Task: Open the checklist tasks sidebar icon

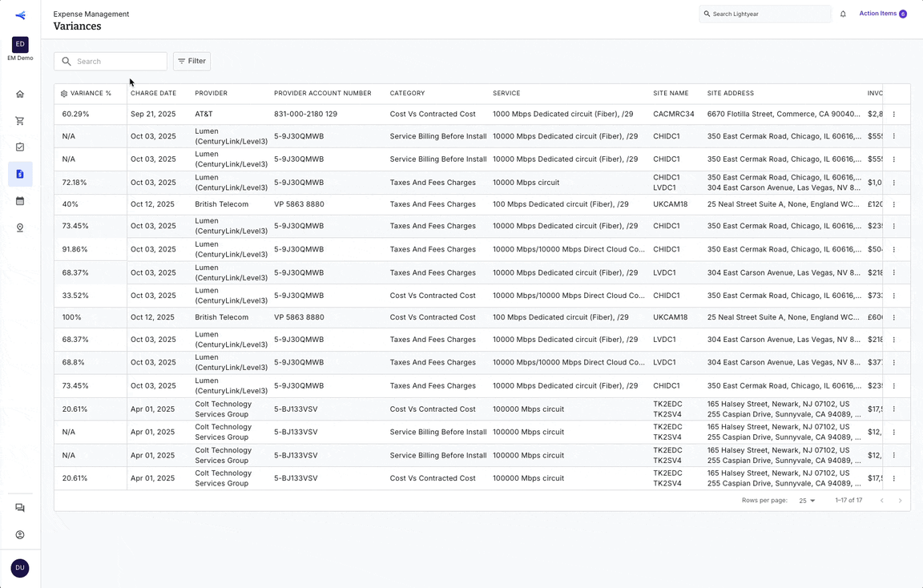Action: tap(20, 147)
